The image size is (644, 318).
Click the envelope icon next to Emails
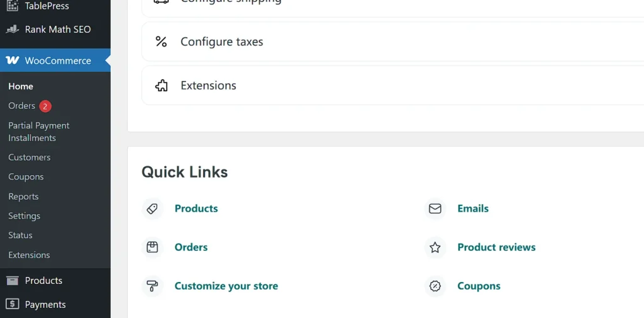click(x=435, y=208)
